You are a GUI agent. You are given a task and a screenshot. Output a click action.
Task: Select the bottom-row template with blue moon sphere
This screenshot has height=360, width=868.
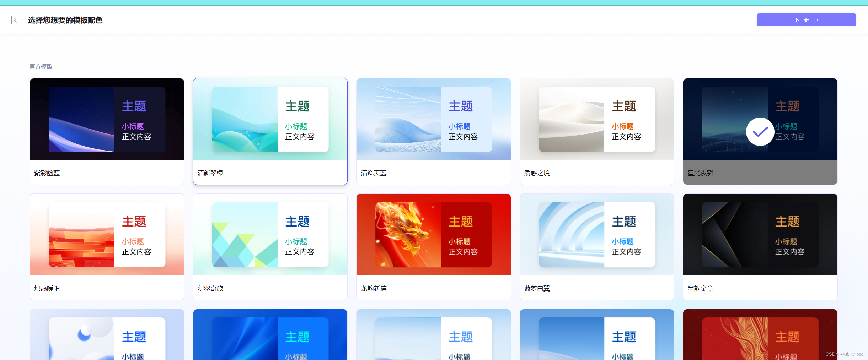(x=107, y=335)
